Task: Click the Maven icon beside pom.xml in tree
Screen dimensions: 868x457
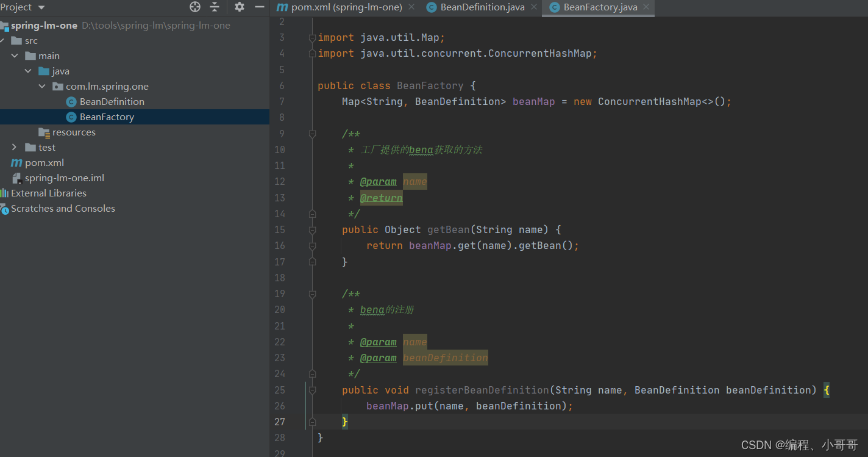Action: 16,163
